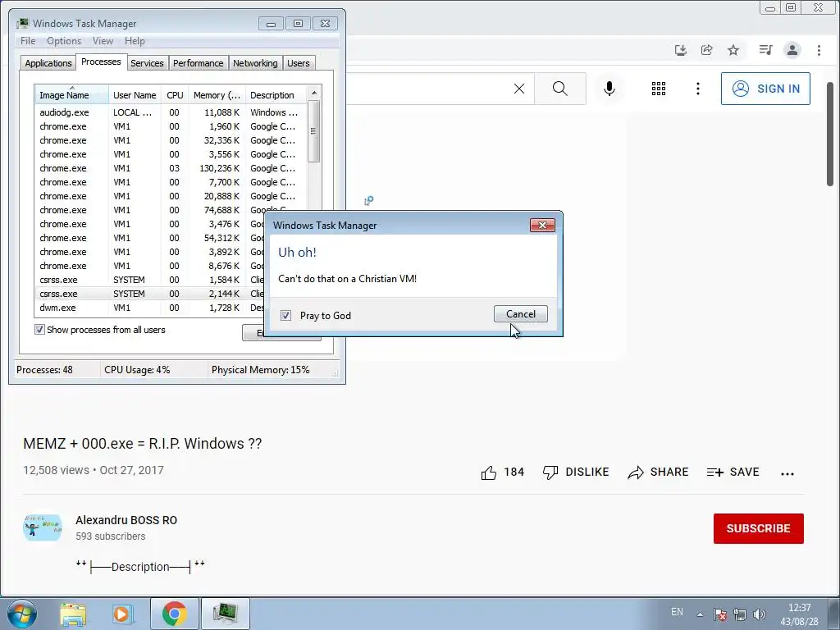Click Alexandru BOSS RO channel avatar
Viewport: 840px width, 630px height.
(x=43, y=527)
